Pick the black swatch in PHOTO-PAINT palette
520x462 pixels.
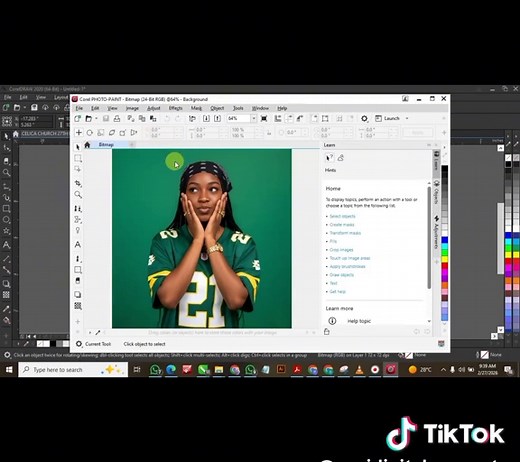point(445,169)
